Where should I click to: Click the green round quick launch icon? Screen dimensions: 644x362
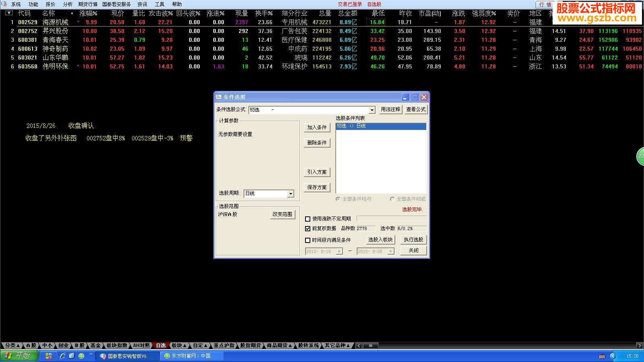tap(81, 356)
